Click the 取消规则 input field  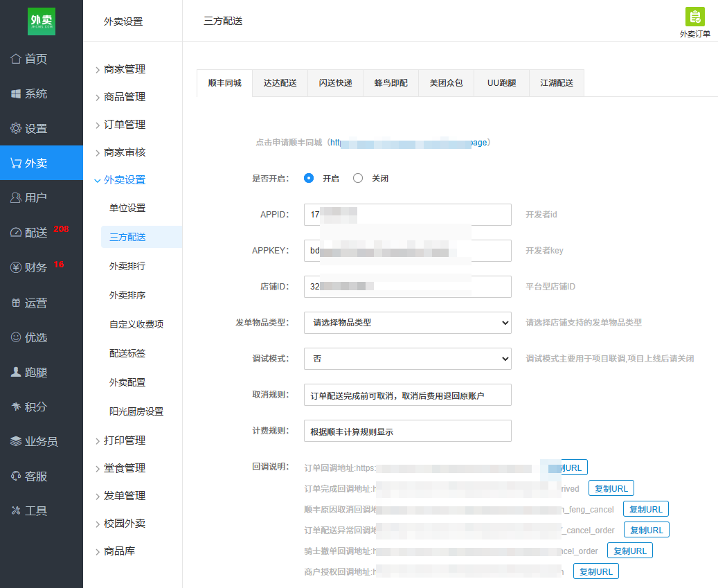coord(408,395)
